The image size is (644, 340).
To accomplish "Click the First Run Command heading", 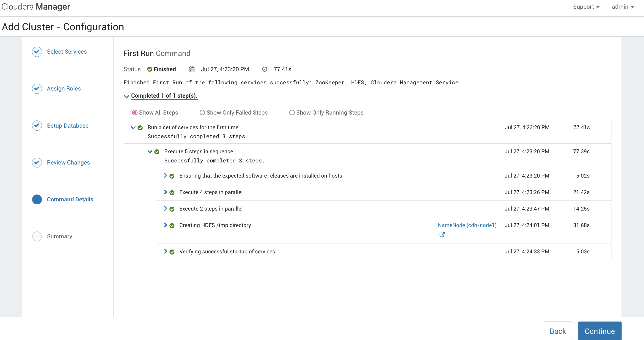I will pyautogui.click(x=157, y=53).
